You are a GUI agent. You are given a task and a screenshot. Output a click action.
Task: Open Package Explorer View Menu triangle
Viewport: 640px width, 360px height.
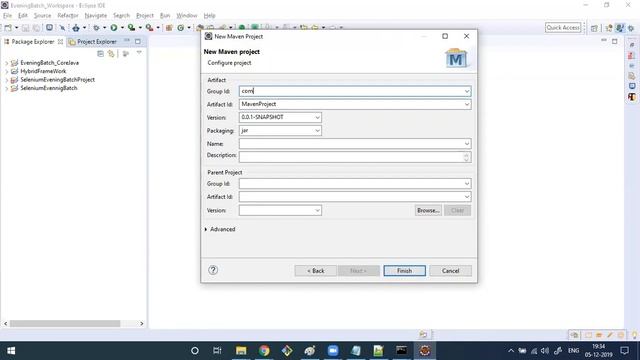[x=139, y=53]
